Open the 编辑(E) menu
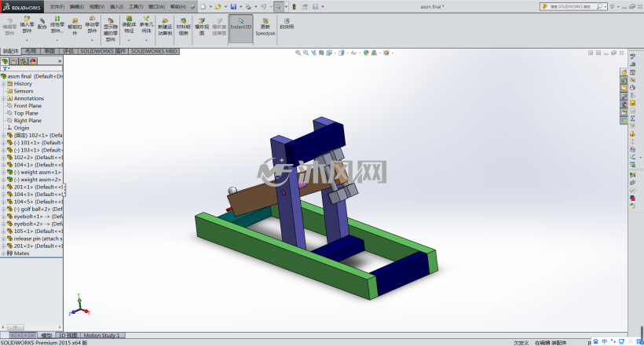 [x=77, y=6]
